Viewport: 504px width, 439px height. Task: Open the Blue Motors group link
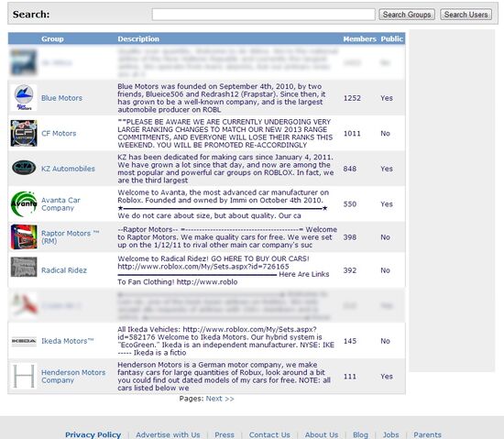61,98
